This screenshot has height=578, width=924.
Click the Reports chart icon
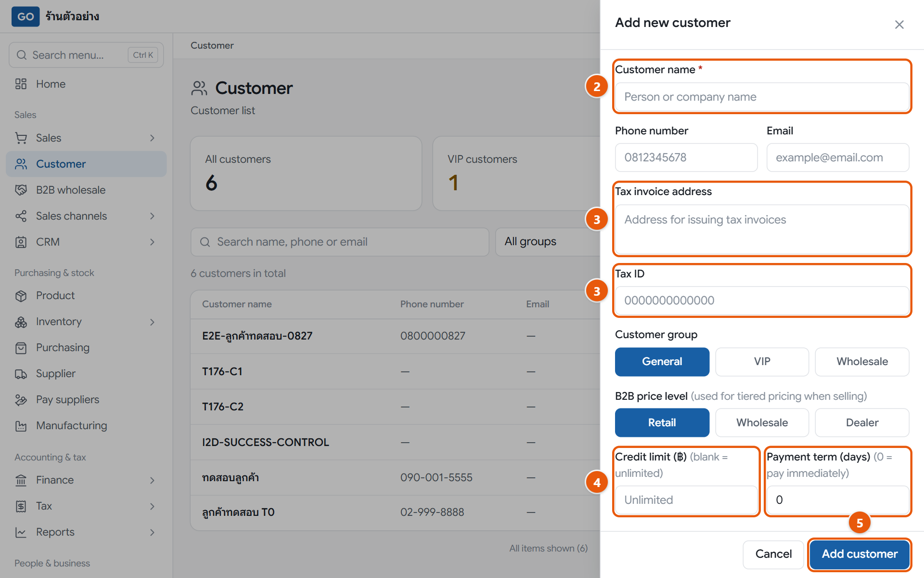tap(21, 532)
